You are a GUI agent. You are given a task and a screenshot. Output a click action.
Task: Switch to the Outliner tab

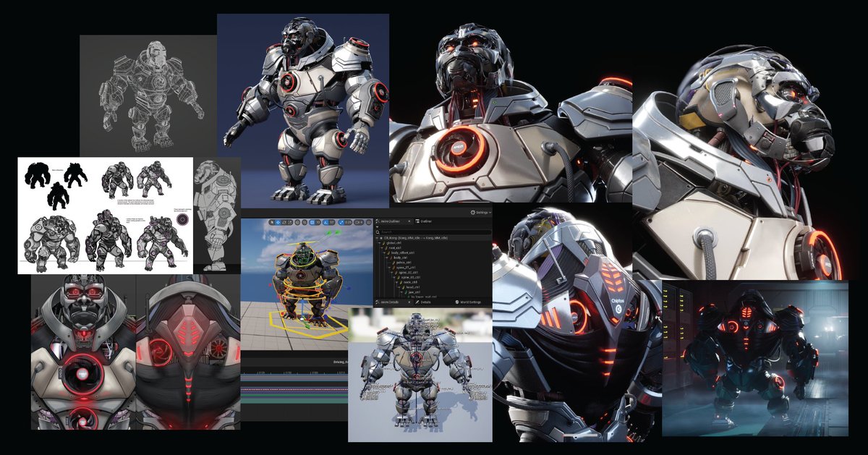point(423,221)
